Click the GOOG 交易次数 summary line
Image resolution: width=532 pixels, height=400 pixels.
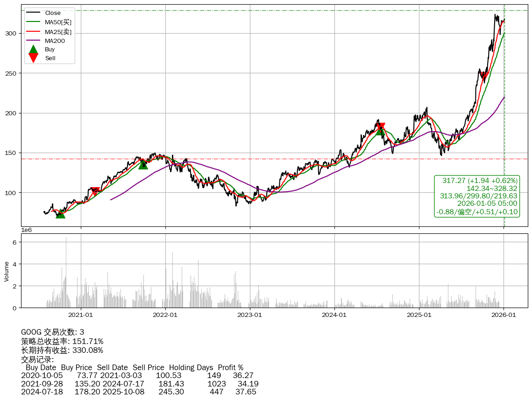pyautogui.click(x=53, y=332)
